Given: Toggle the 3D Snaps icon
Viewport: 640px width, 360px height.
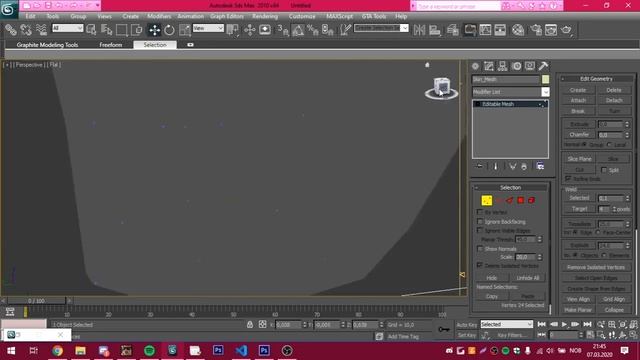Looking at the screenshot, I should tap(283, 29).
